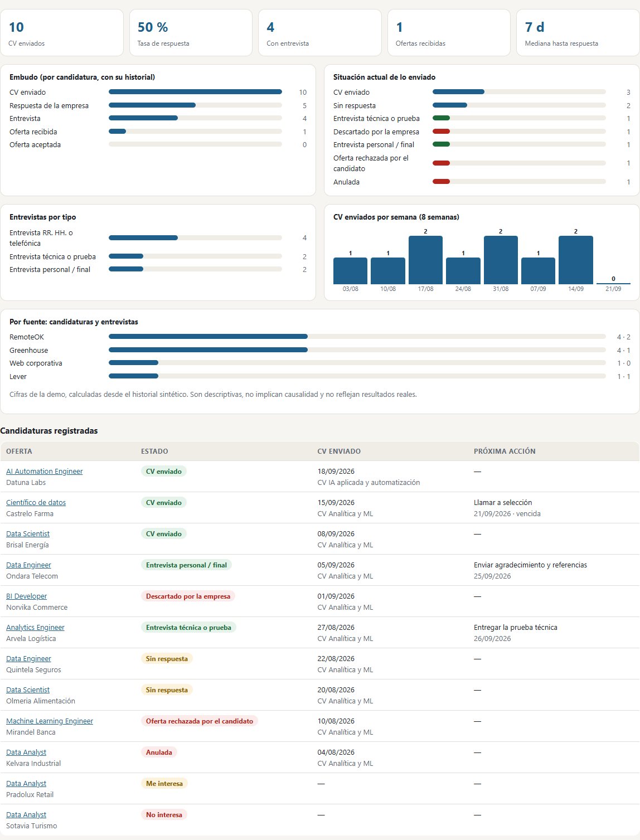Open the Machine Learning Engineer offer link
Screen dimensions: 640x840
tap(50, 721)
